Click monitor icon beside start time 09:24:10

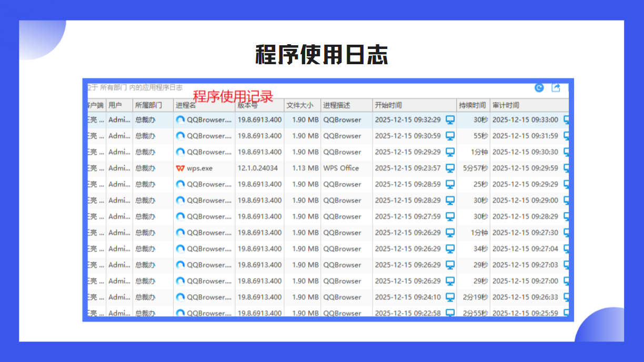pos(450,297)
